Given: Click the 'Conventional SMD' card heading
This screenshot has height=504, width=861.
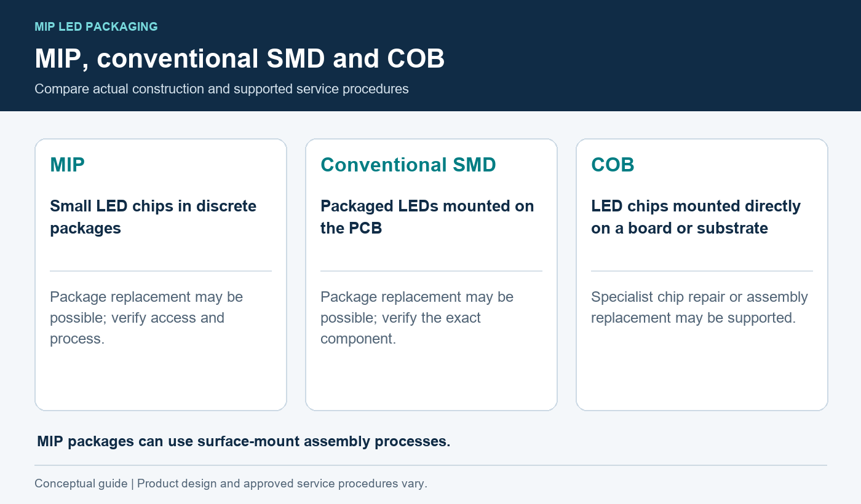Looking at the screenshot, I should point(408,165).
